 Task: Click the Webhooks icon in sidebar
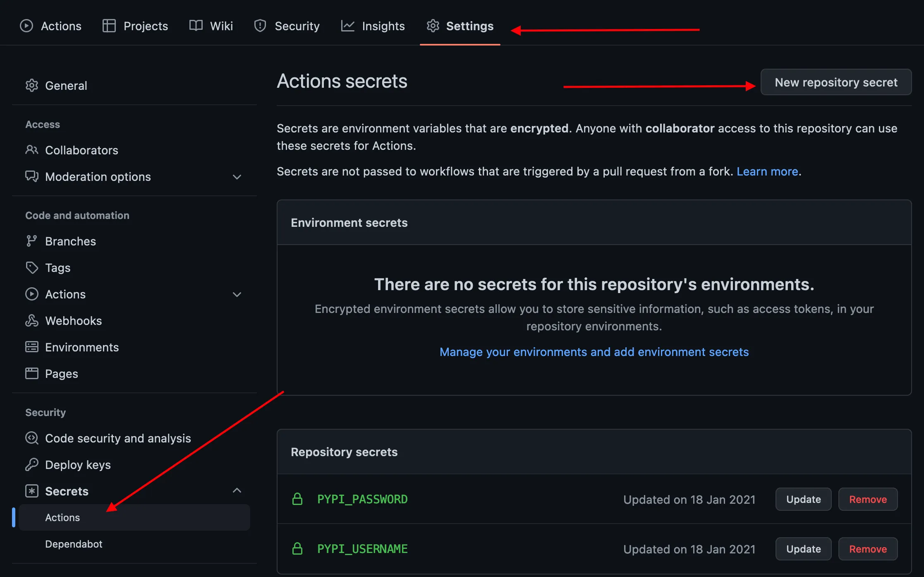[32, 320]
